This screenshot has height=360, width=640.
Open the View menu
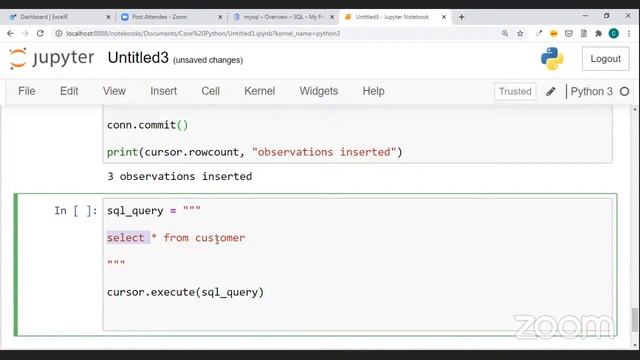114,91
